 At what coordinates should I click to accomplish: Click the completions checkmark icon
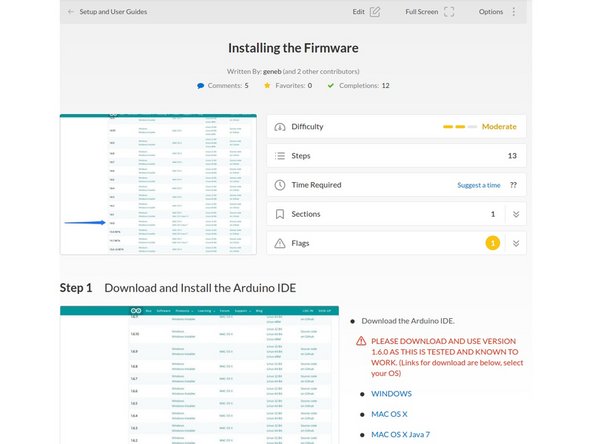331,85
